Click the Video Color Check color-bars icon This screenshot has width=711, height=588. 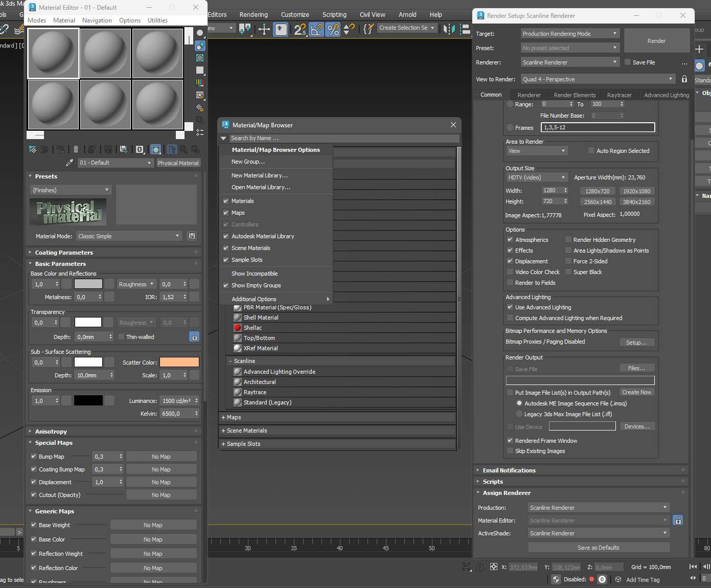(200, 82)
